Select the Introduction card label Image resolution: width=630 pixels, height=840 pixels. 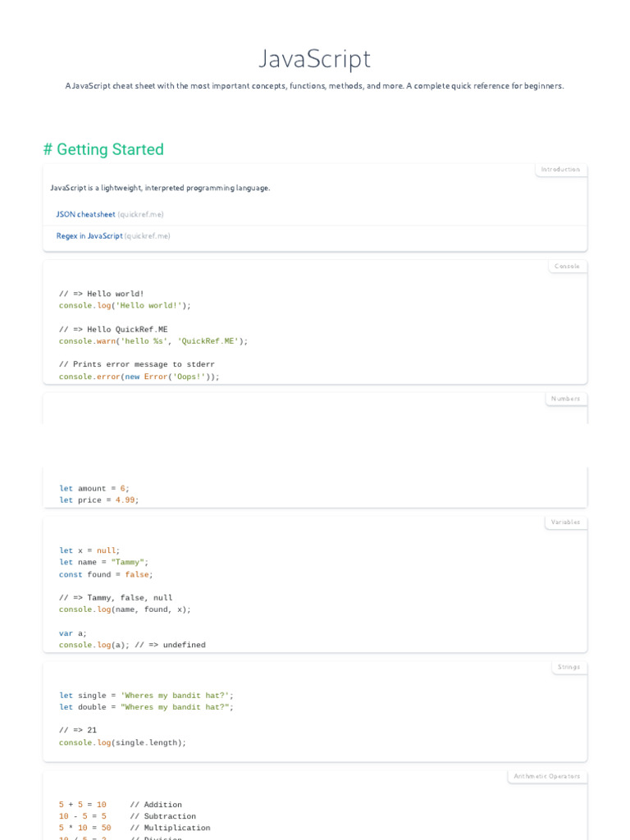(560, 170)
